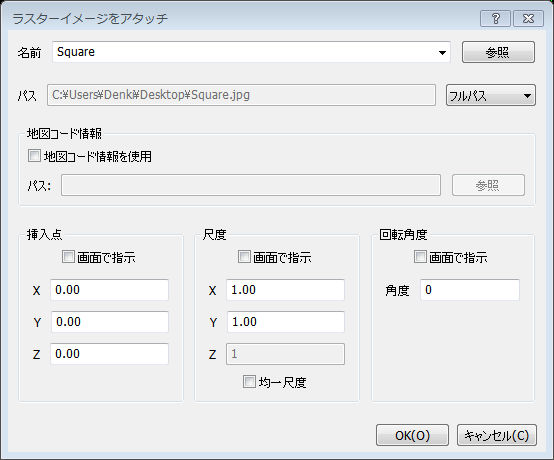Toggle 画面で指示 under 尺度

click(x=244, y=257)
